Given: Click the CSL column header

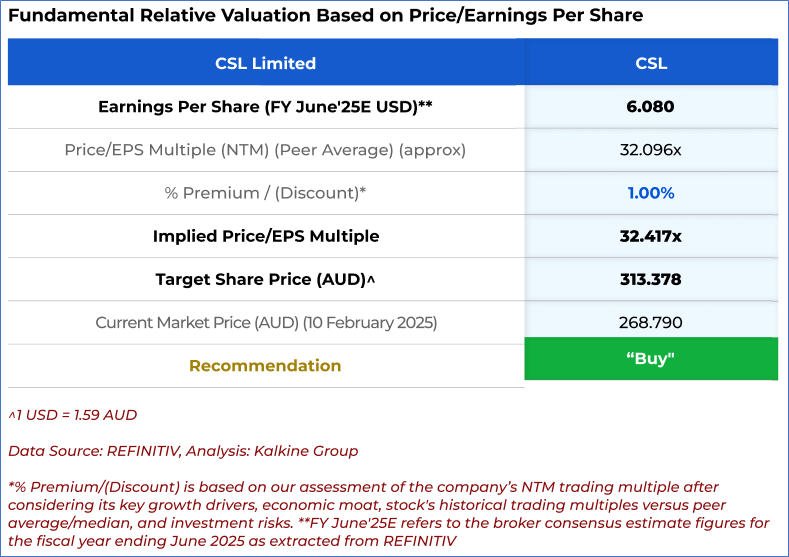Looking at the screenshot, I should 651,63.
